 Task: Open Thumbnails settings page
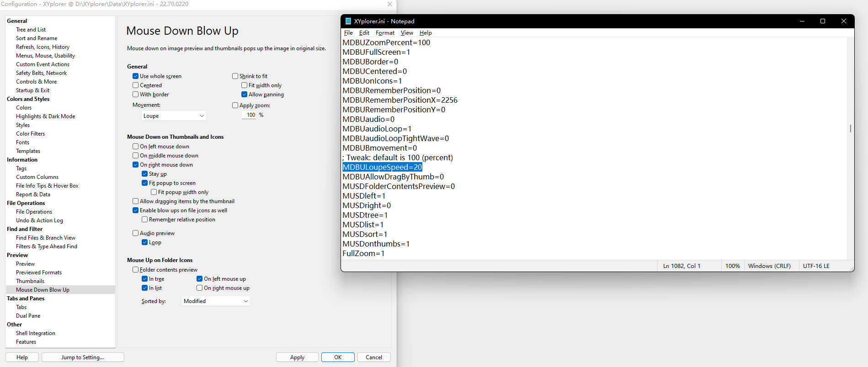(30, 281)
